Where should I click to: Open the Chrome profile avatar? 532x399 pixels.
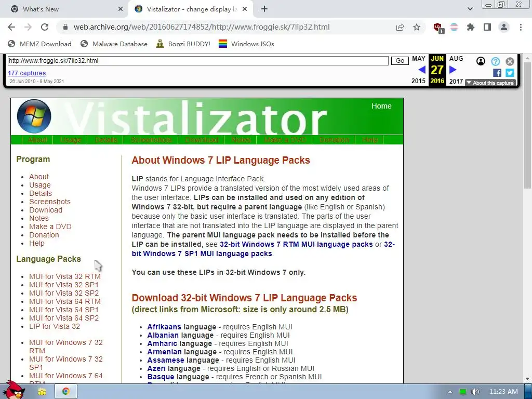click(x=504, y=27)
